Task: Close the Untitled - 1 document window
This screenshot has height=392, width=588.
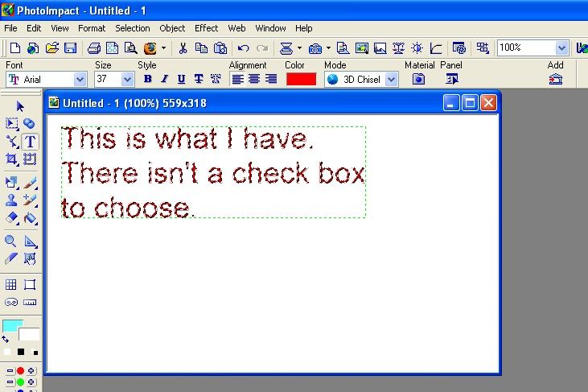Action: (x=488, y=102)
